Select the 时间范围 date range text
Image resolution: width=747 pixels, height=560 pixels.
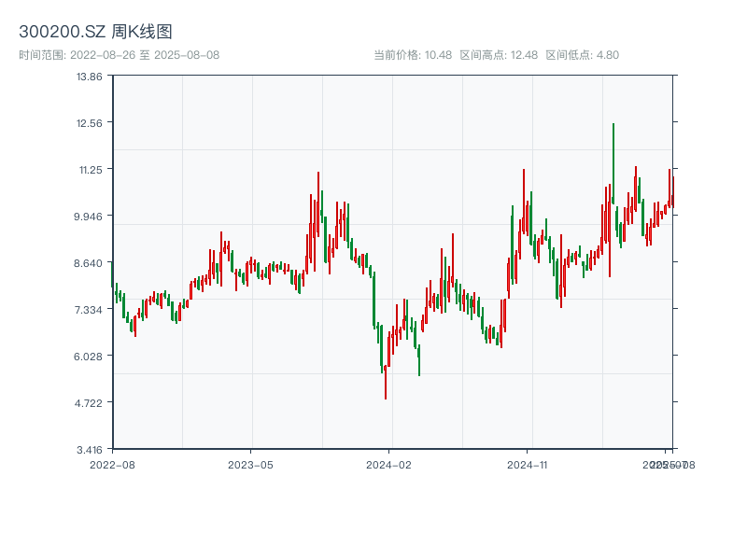click(x=120, y=55)
